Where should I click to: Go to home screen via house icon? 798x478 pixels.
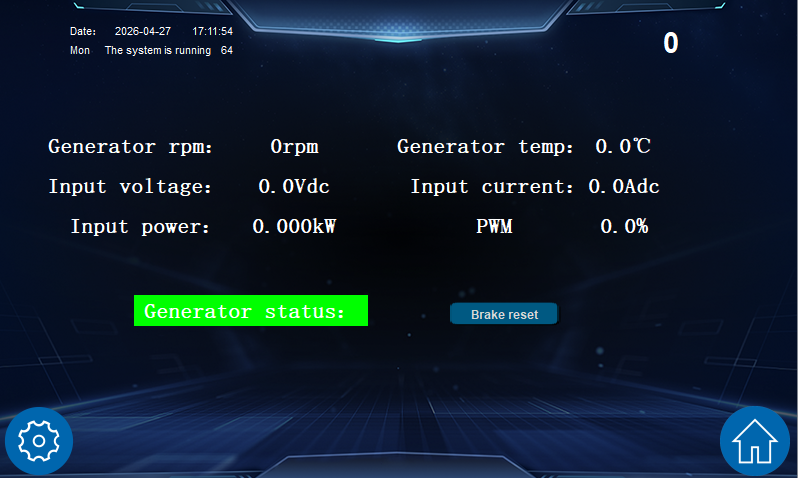pyautogui.click(x=754, y=441)
